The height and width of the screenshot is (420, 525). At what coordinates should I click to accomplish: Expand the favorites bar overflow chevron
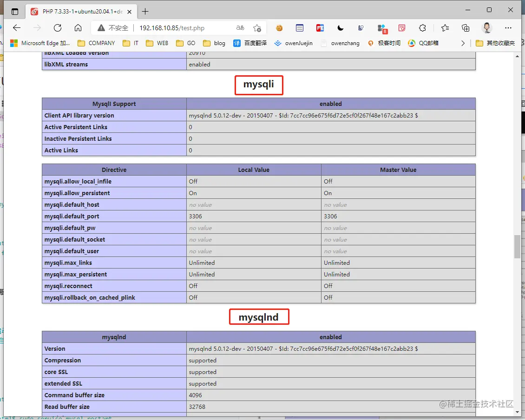pyautogui.click(x=463, y=43)
